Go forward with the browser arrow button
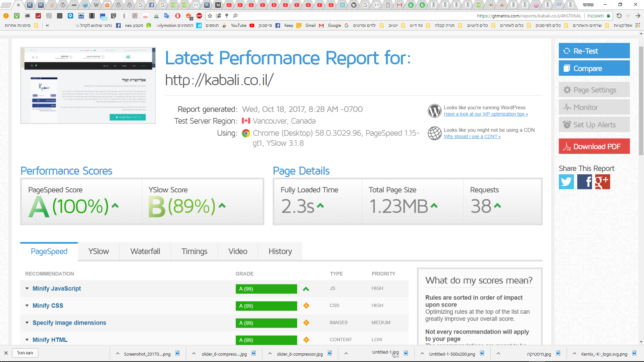 tap(638, 16)
